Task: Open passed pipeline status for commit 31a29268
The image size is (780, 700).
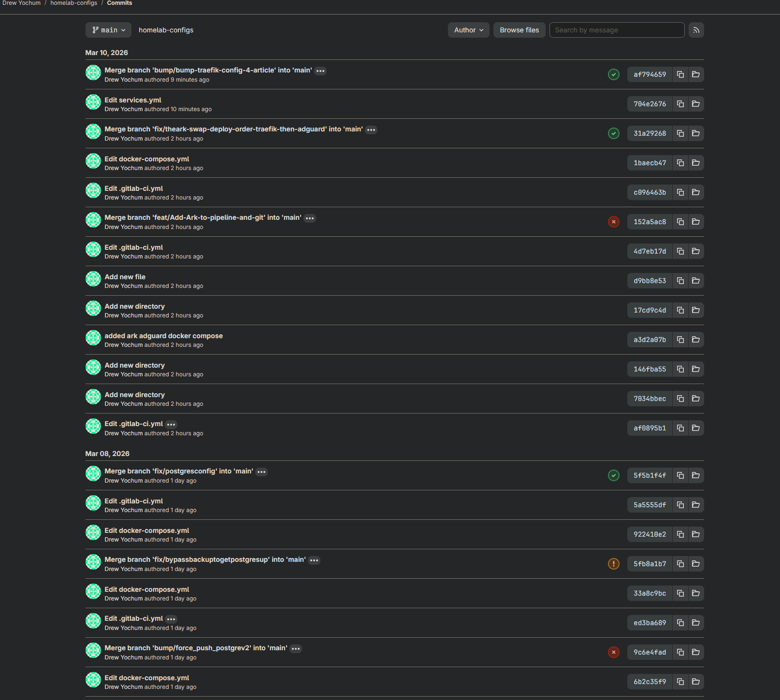Action: pyautogui.click(x=613, y=133)
